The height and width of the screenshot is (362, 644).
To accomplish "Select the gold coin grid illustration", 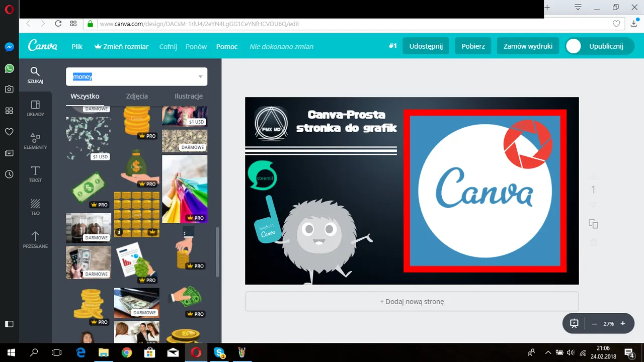I will 136,214.
